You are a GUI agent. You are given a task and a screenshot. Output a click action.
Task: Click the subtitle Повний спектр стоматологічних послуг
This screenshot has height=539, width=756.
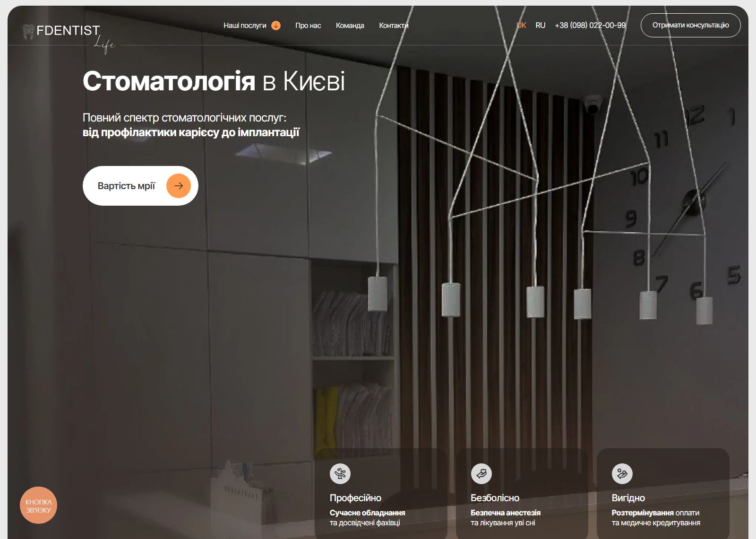click(184, 118)
